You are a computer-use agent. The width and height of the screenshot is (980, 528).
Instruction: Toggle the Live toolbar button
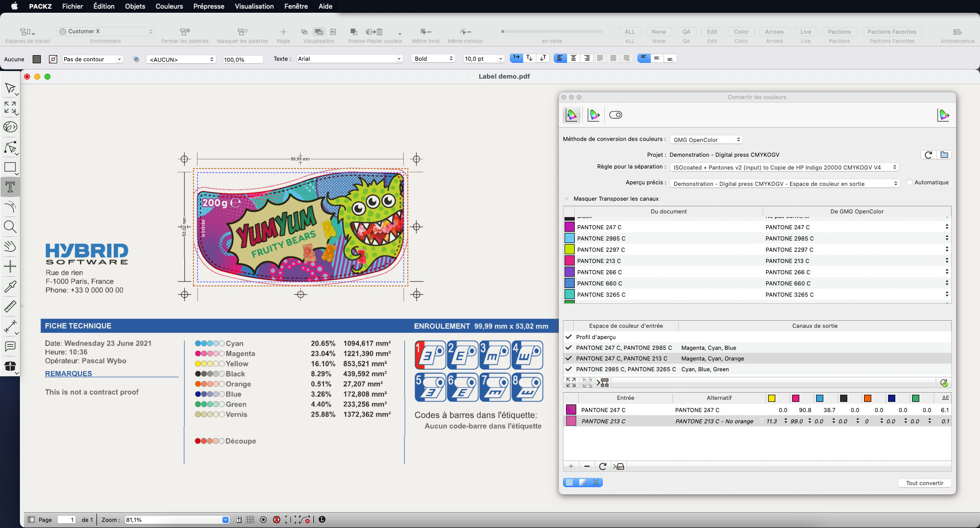pos(806,32)
